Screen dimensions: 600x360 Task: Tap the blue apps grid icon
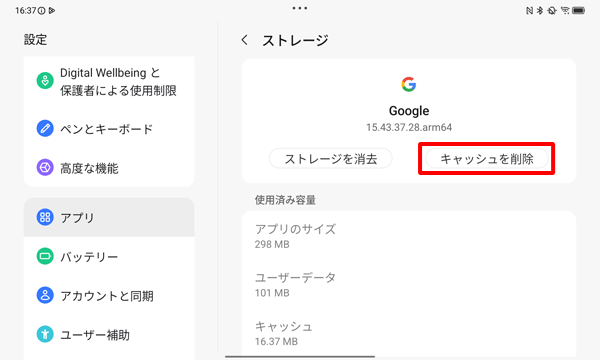[45, 217]
